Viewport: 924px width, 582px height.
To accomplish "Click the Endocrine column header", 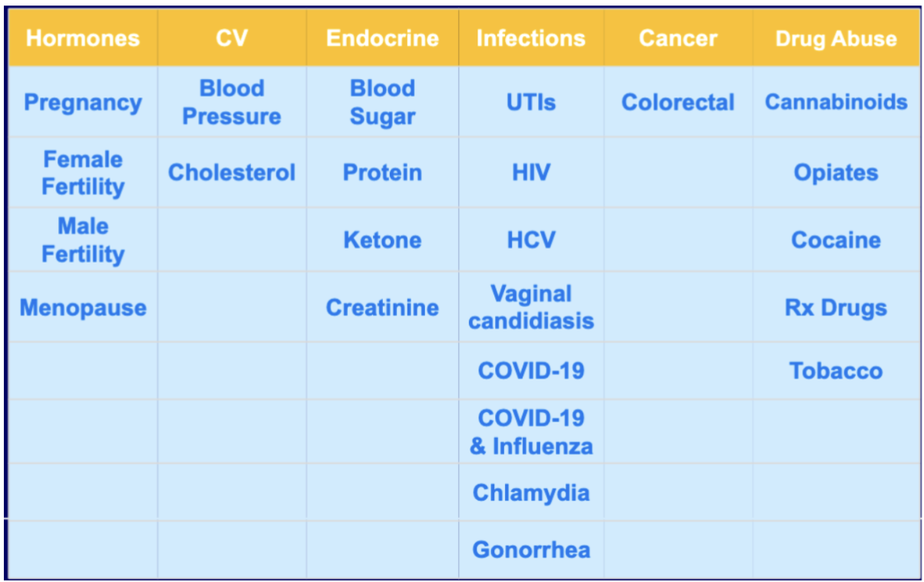I will pyautogui.click(x=382, y=38).
